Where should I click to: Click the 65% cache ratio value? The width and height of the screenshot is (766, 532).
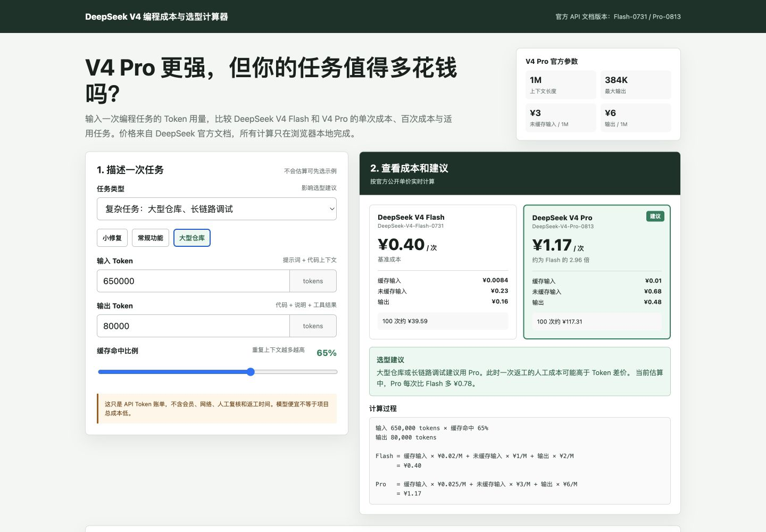(327, 353)
